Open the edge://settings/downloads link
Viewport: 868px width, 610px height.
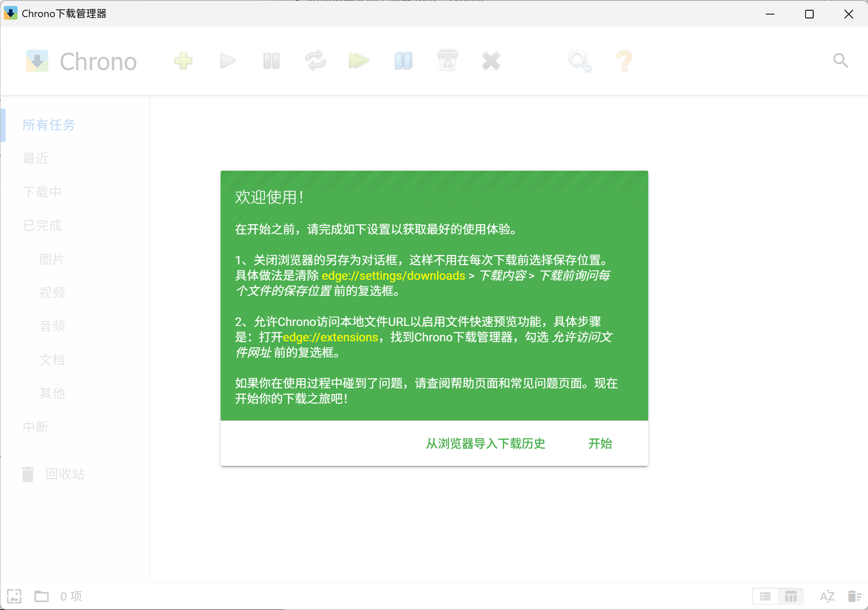(x=394, y=275)
